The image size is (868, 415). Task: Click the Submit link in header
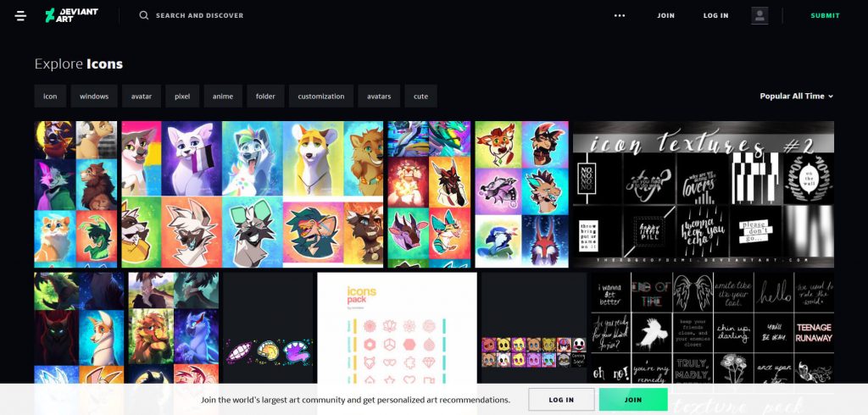point(826,15)
